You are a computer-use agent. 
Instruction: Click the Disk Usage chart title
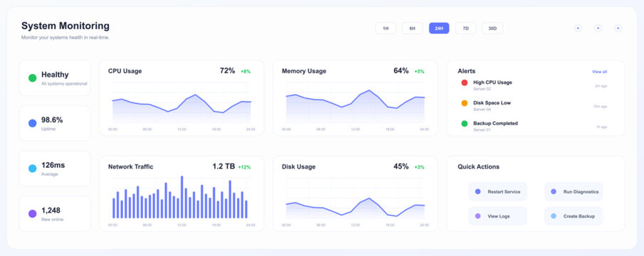[x=299, y=166]
